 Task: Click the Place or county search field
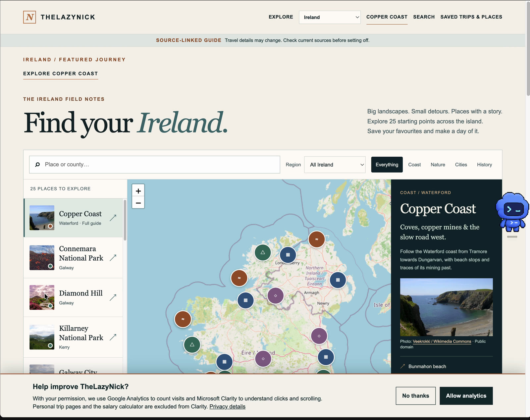tap(155, 165)
